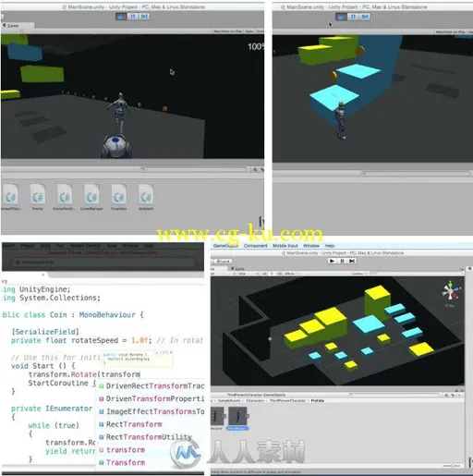Click the Iso label under the scene gizmo
473x476 pixels.
pyautogui.click(x=449, y=306)
